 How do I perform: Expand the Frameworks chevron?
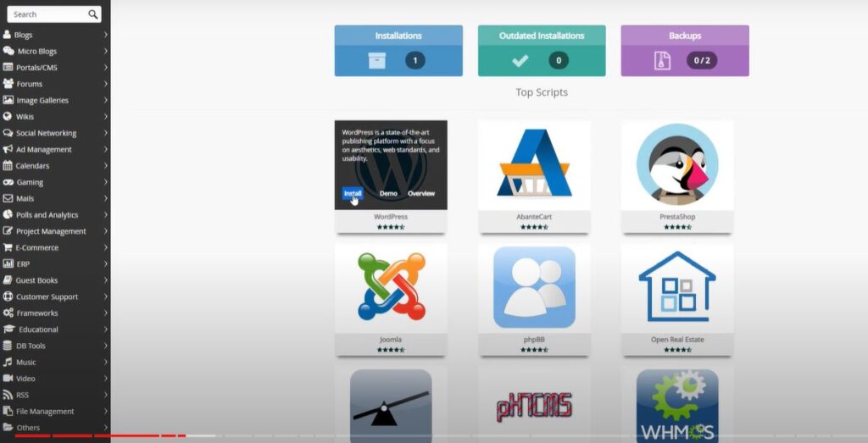pos(105,313)
